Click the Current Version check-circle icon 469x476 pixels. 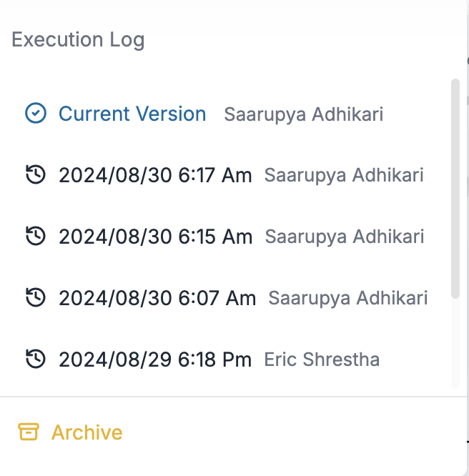(36, 114)
